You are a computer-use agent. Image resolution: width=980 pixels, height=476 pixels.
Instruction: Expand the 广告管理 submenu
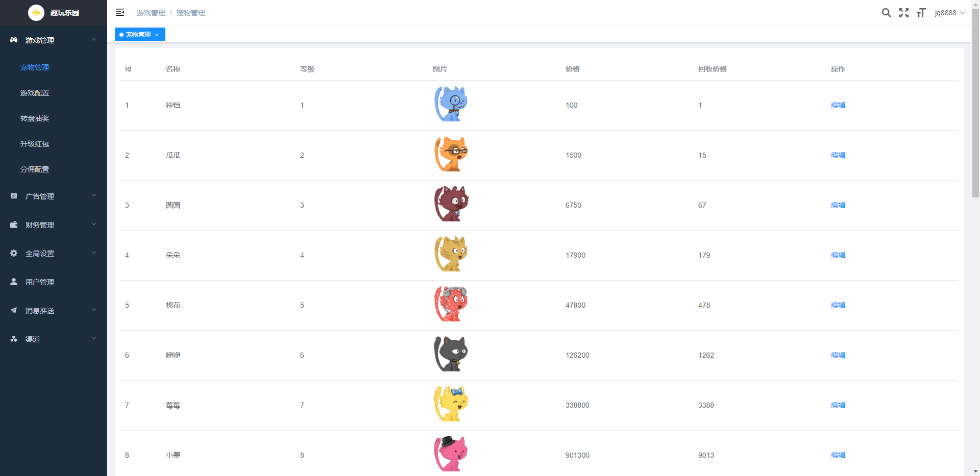94,196
